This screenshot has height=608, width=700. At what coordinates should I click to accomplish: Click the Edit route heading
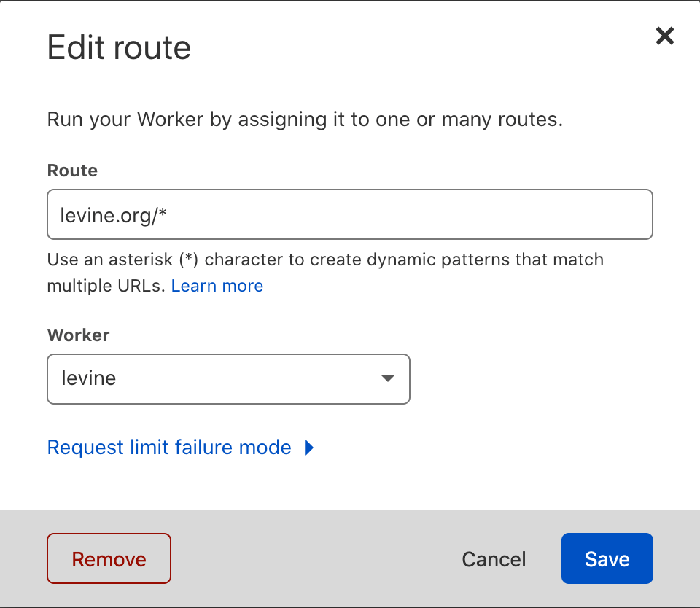point(119,48)
